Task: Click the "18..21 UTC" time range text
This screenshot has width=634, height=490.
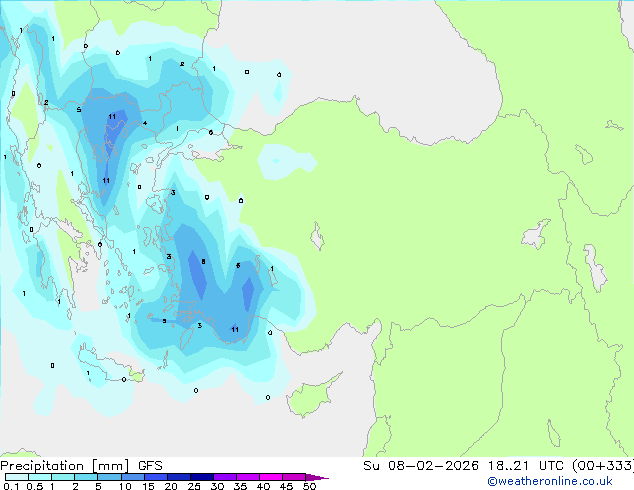Action: [x=526, y=466]
